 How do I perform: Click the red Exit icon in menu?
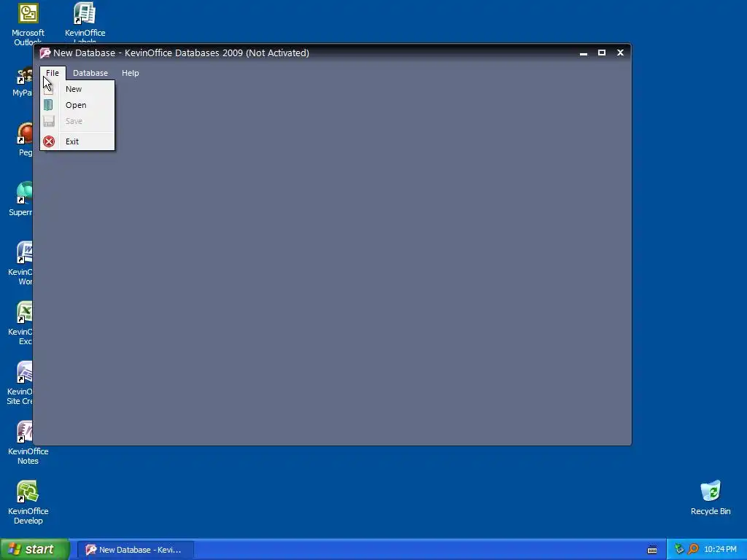click(49, 141)
